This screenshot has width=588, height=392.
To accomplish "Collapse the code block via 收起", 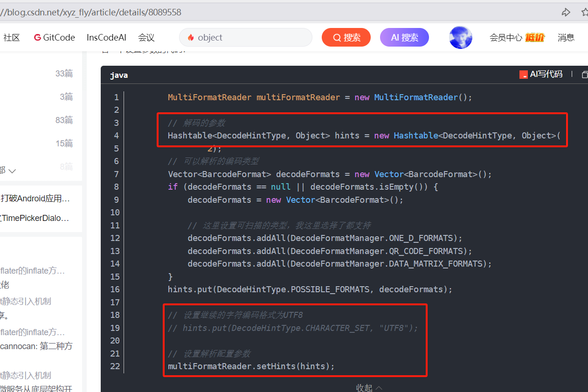I will [x=369, y=388].
